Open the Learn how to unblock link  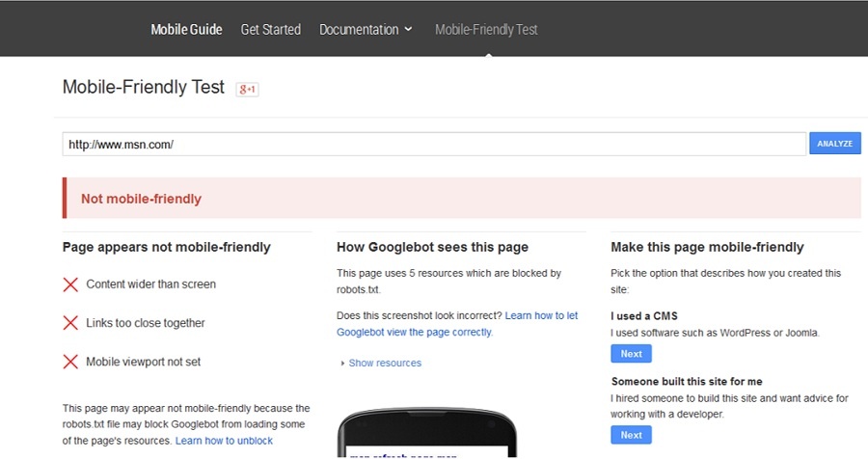[224, 441]
